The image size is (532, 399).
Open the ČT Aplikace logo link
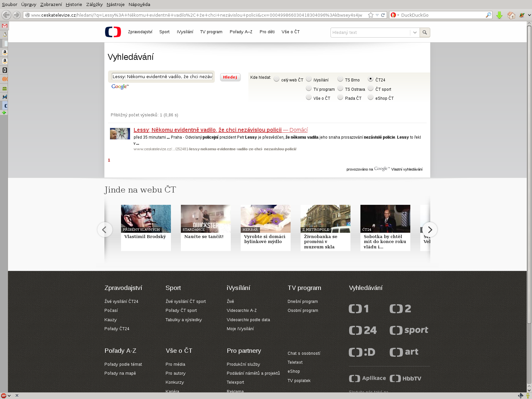[367, 378]
